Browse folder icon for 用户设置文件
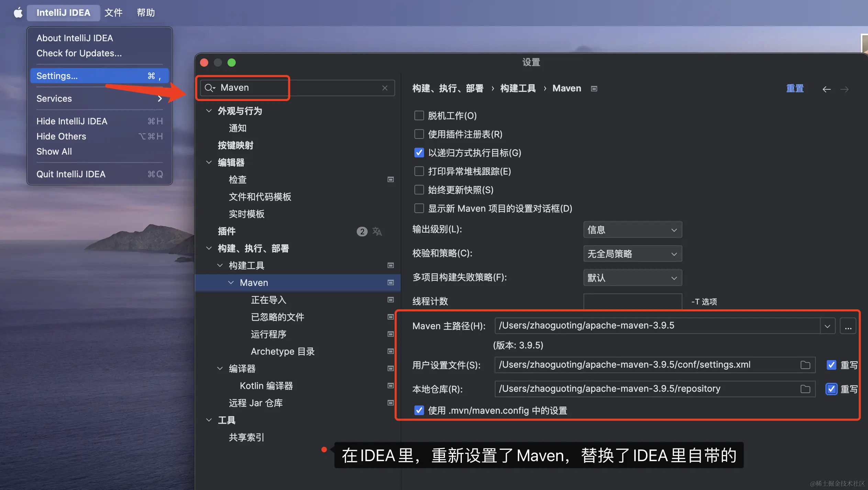The height and width of the screenshot is (490, 868). 805,365
